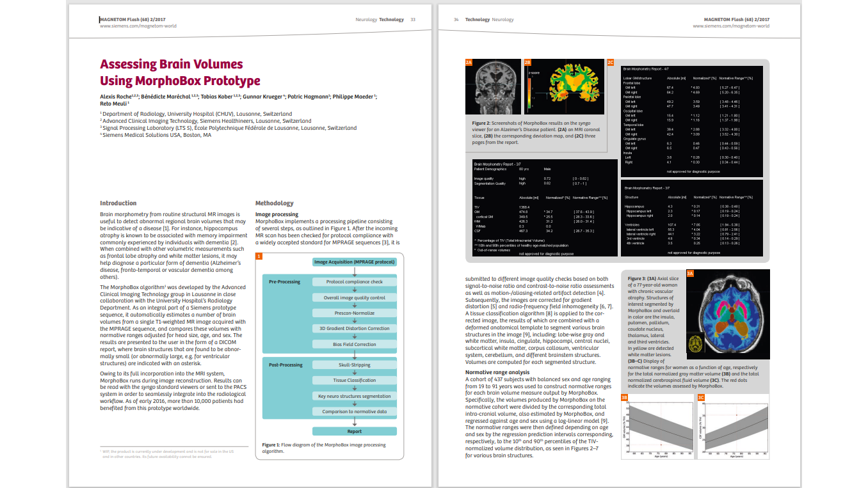The image size is (868, 488).
Task: Click the 'Structure' column header in the report
Action: tap(632, 197)
